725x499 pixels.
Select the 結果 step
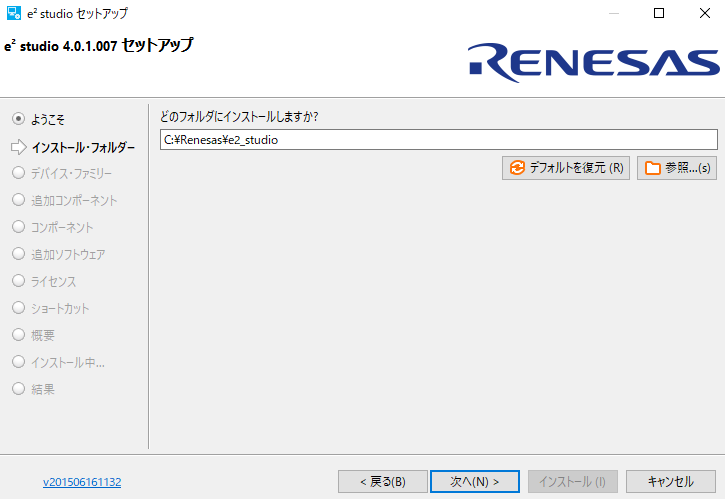(x=18, y=389)
